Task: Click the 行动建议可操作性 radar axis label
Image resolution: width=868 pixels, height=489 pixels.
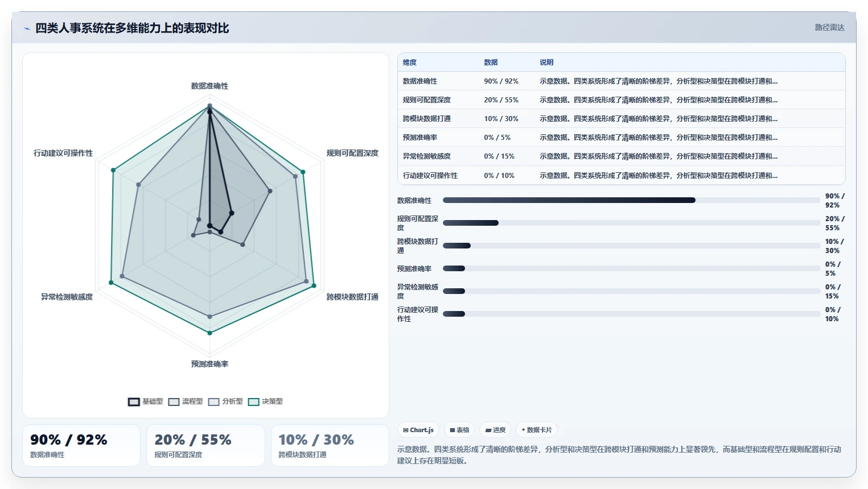Action: (x=63, y=153)
